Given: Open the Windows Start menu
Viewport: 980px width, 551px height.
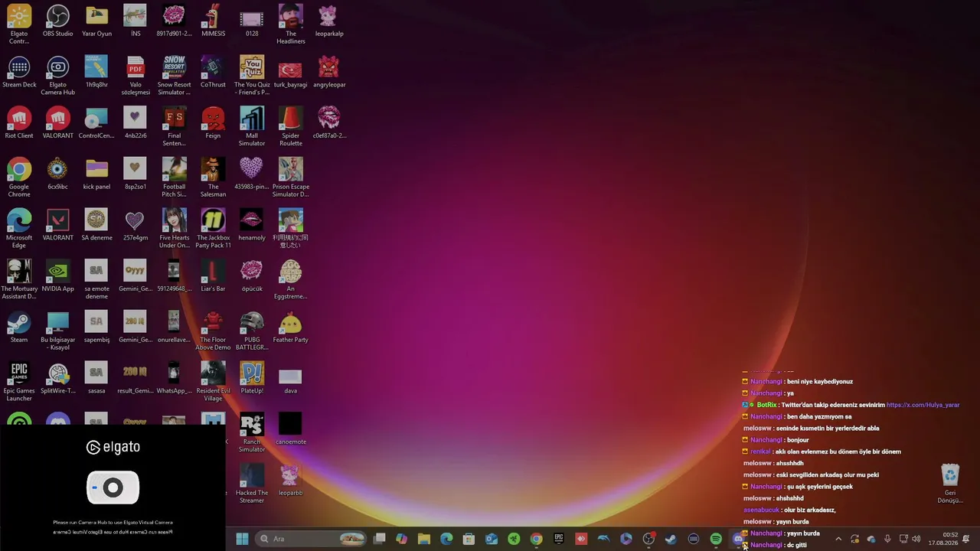Looking at the screenshot, I should point(242,539).
